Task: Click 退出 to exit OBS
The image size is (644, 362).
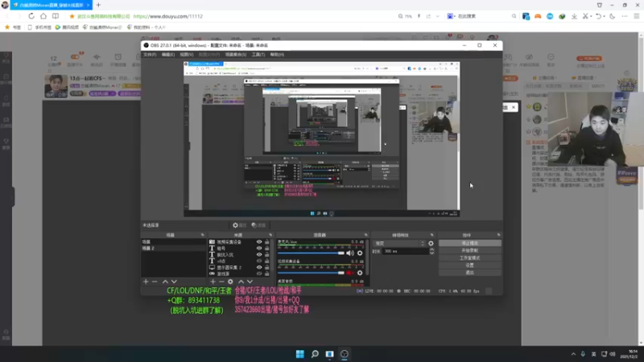Action: point(470,273)
